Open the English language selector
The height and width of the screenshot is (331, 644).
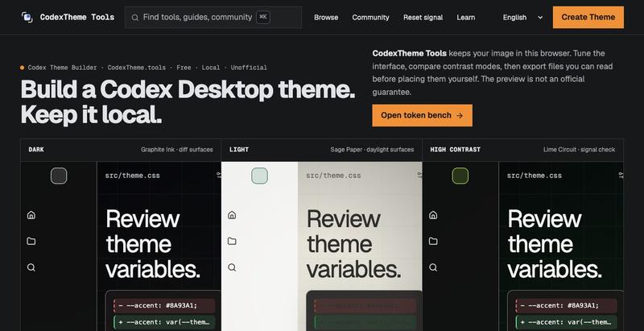522,17
